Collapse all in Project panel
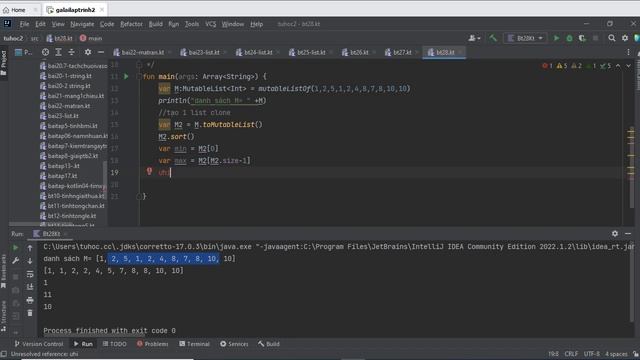 71,52
